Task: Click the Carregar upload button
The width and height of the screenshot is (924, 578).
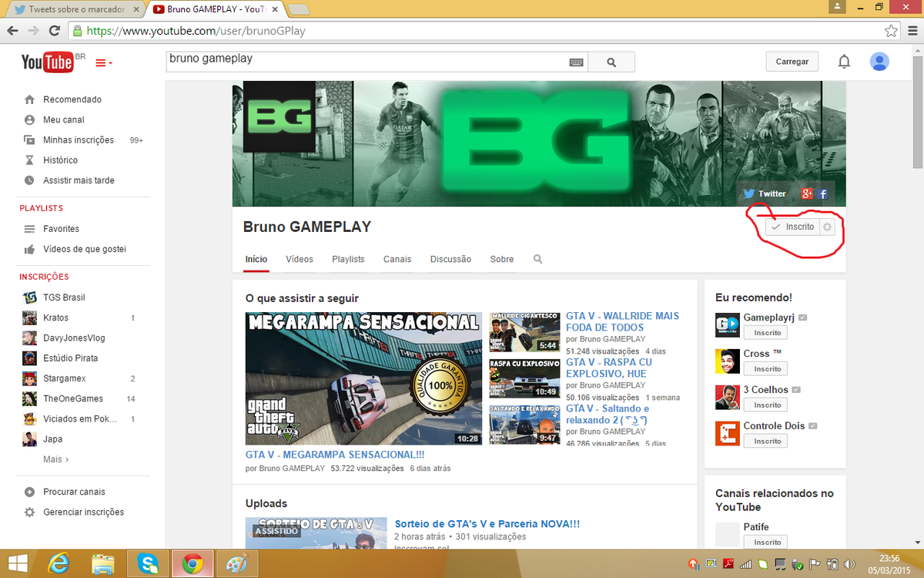Action: click(792, 62)
